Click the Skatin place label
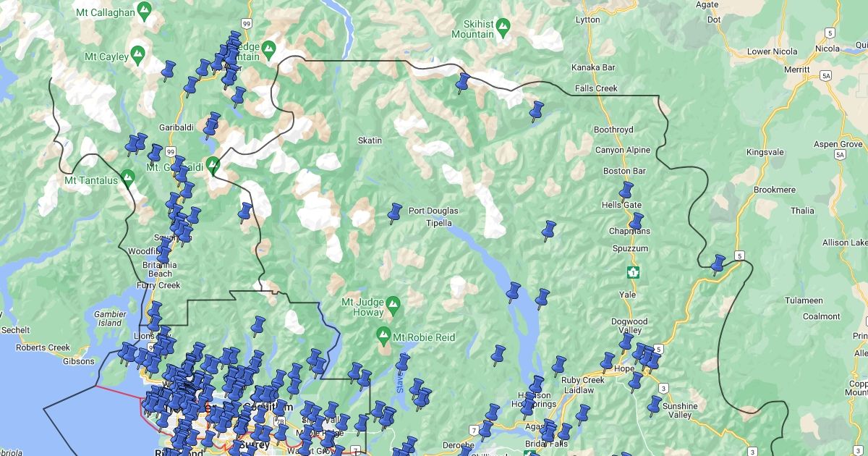Viewport: 868px width, 456px height. point(370,140)
